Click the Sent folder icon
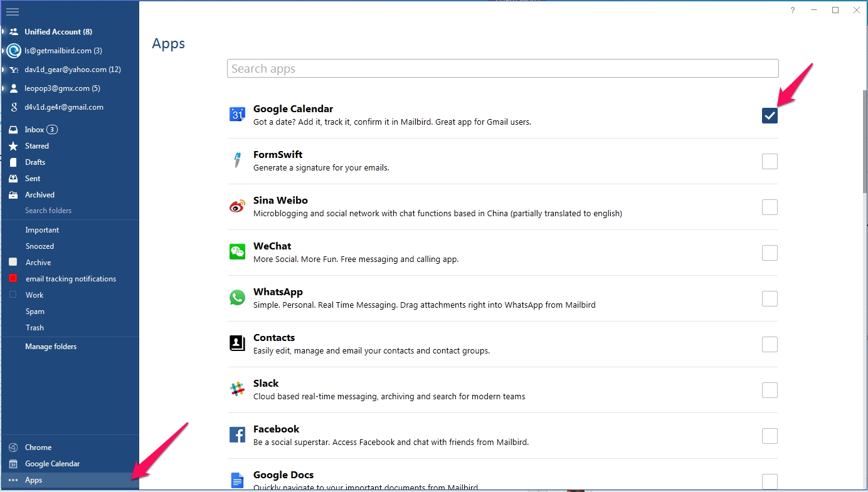868x492 pixels. [x=13, y=179]
